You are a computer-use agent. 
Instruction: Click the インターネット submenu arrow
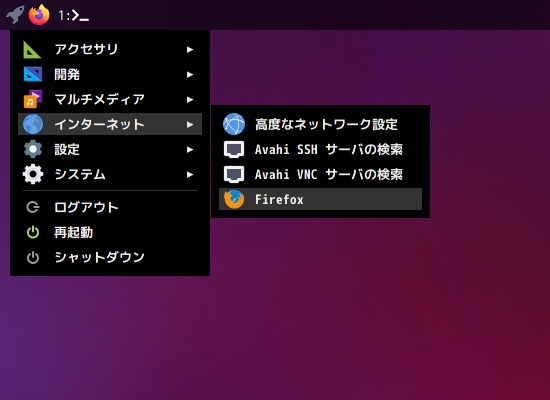pyautogui.click(x=190, y=124)
